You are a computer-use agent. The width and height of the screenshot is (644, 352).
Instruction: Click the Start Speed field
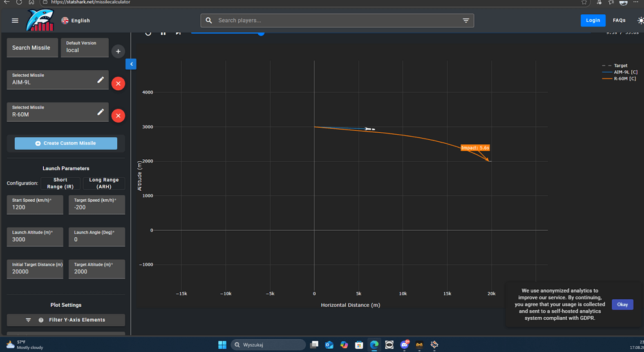coord(35,204)
